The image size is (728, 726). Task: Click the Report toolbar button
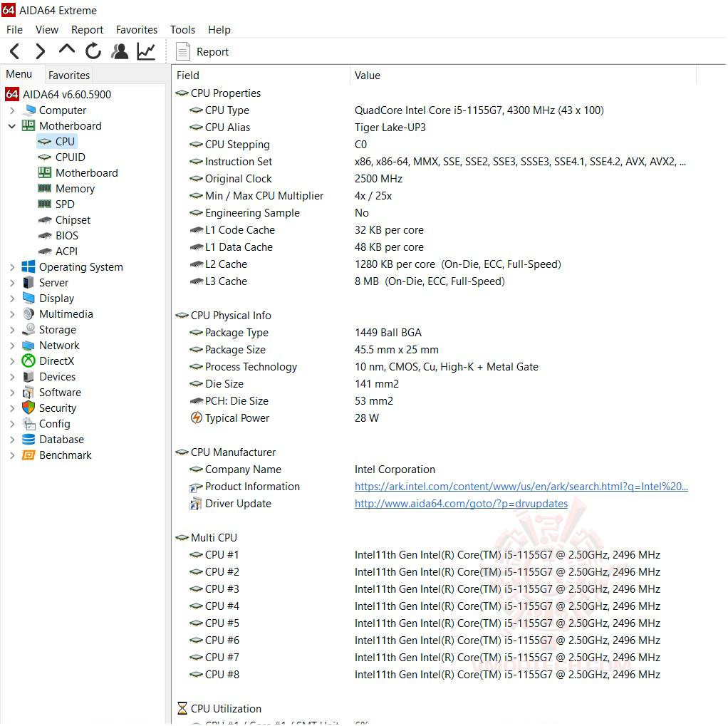click(202, 51)
